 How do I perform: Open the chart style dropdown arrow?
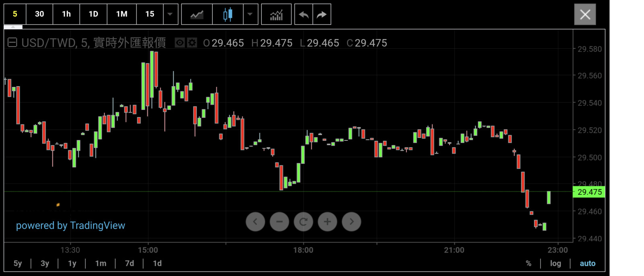[x=250, y=14]
